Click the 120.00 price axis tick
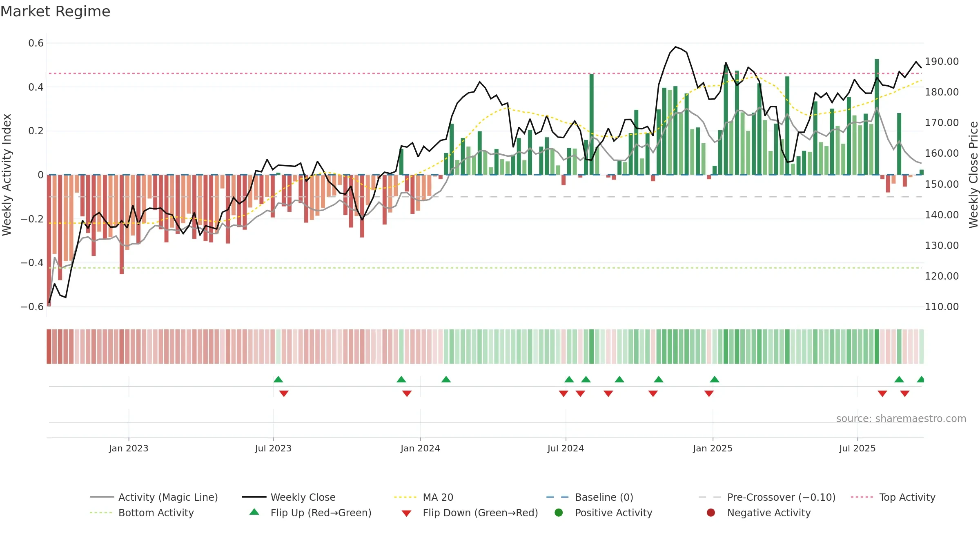 pos(942,276)
